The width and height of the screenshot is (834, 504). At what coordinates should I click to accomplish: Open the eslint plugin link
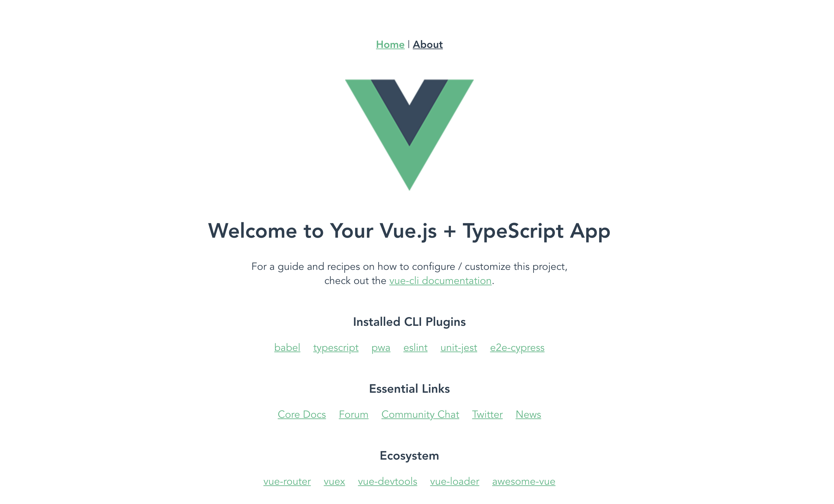click(415, 347)
